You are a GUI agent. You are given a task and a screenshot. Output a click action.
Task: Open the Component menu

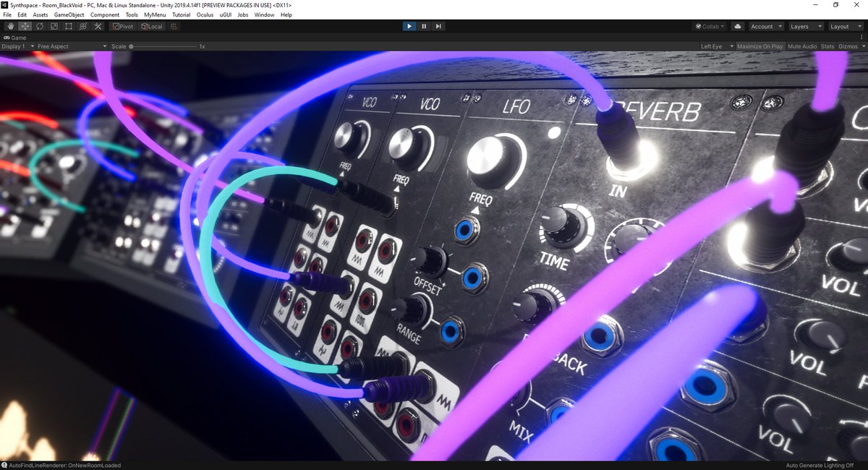[105, 14]
